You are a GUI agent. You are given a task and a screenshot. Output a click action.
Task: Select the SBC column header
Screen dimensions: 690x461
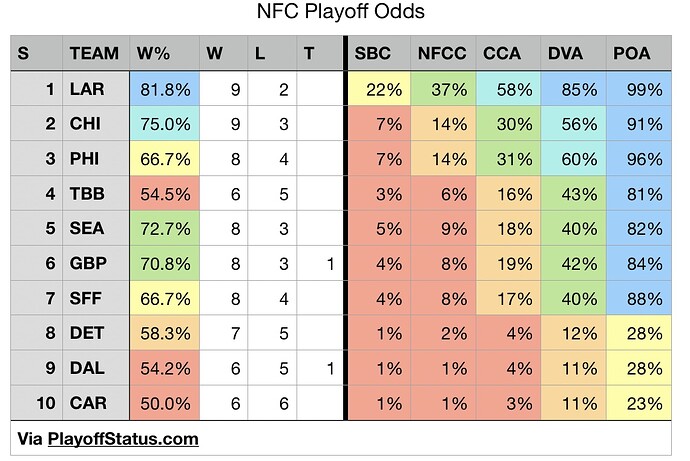[x=375, y=53]
